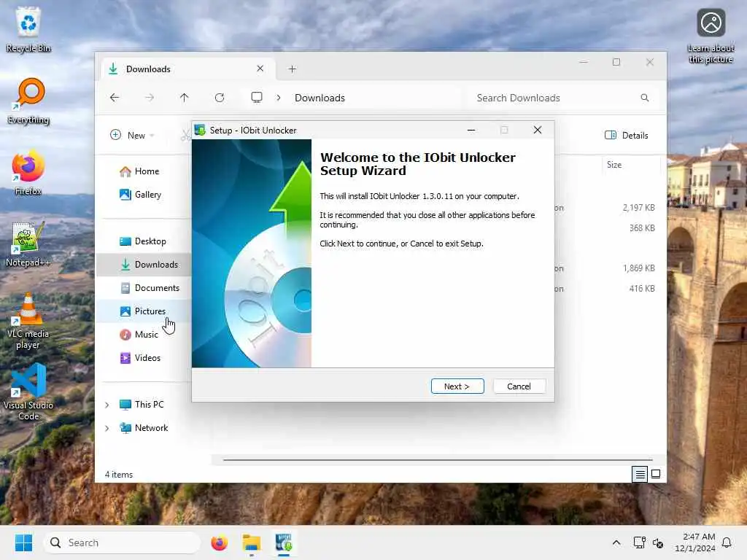Expand This PC tree node
Viewport: 747px width, 560px height.
click(107, 405)
